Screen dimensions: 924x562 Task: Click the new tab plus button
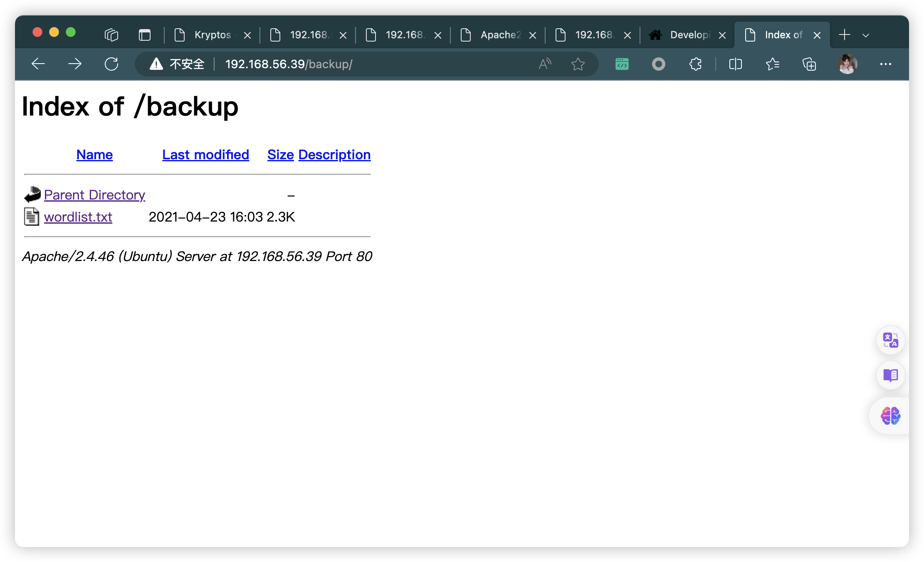click(x=844, y=35)
